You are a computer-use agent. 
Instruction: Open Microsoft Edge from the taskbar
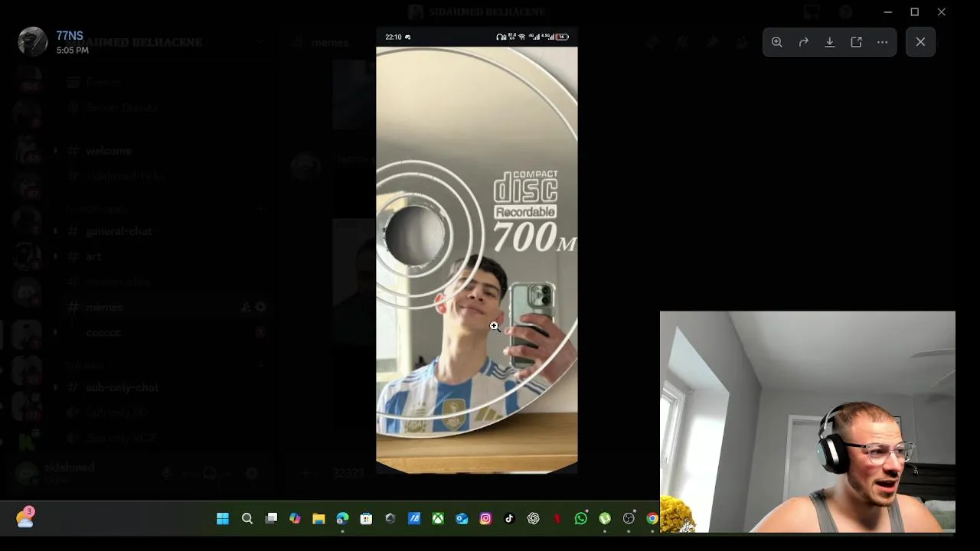[342, 519]
